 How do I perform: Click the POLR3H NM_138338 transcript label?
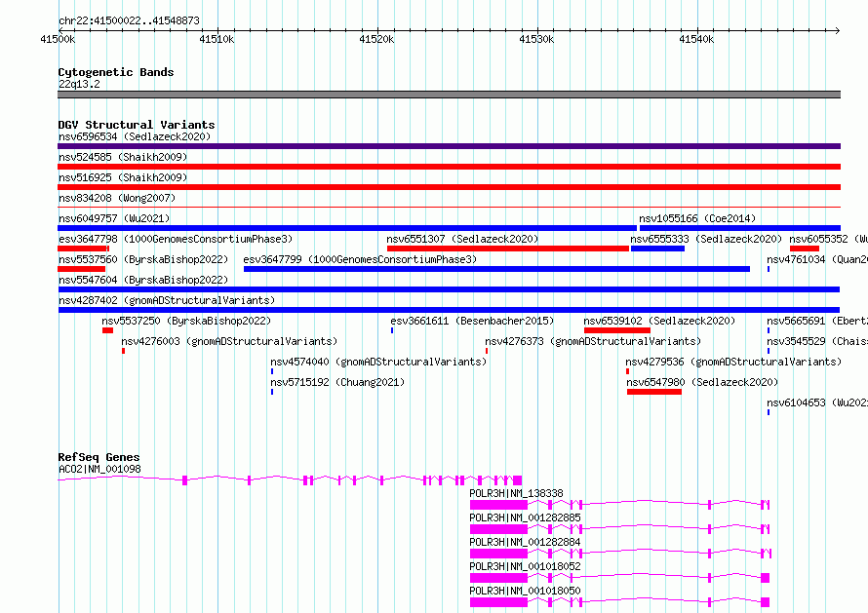pos(516,493)
